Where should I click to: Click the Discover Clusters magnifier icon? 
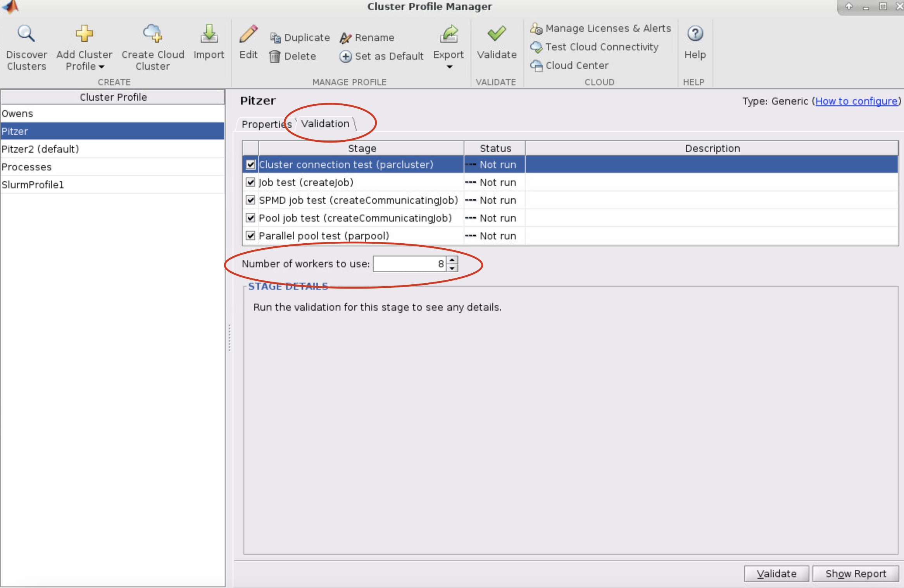click(x=26, y=34)
